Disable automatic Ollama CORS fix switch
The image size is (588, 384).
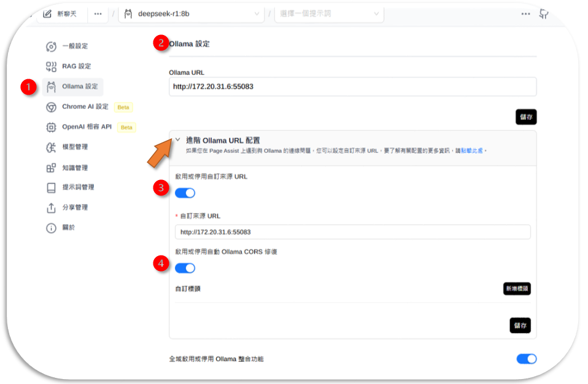coord(185,268)
